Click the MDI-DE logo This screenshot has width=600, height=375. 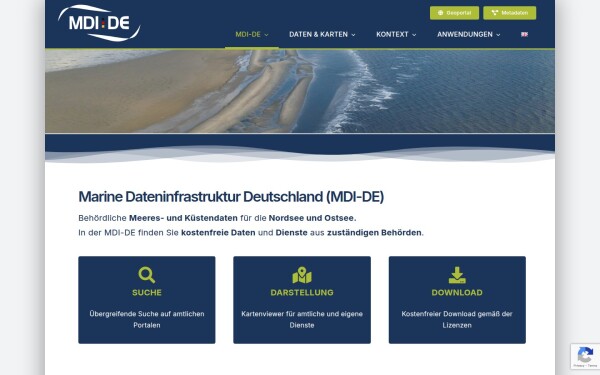pos(99,23)
